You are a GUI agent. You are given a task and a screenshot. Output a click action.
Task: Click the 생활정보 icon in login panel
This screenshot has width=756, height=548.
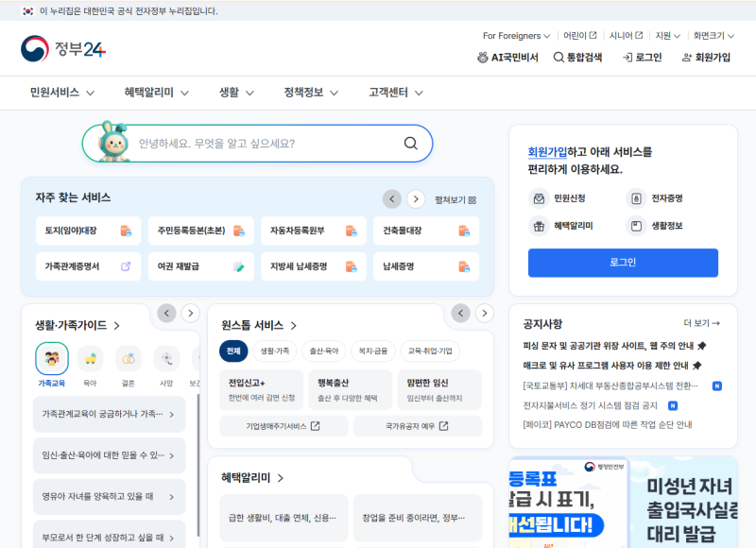point(636,226)
